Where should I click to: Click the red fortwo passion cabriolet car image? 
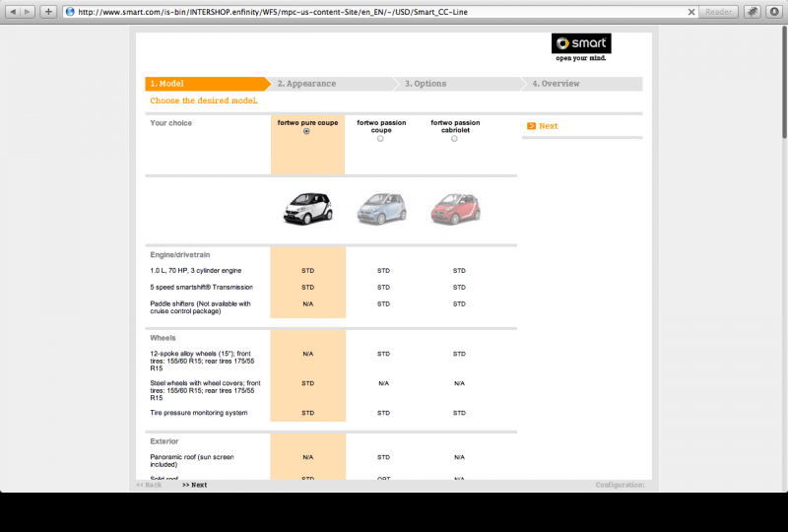455,208
